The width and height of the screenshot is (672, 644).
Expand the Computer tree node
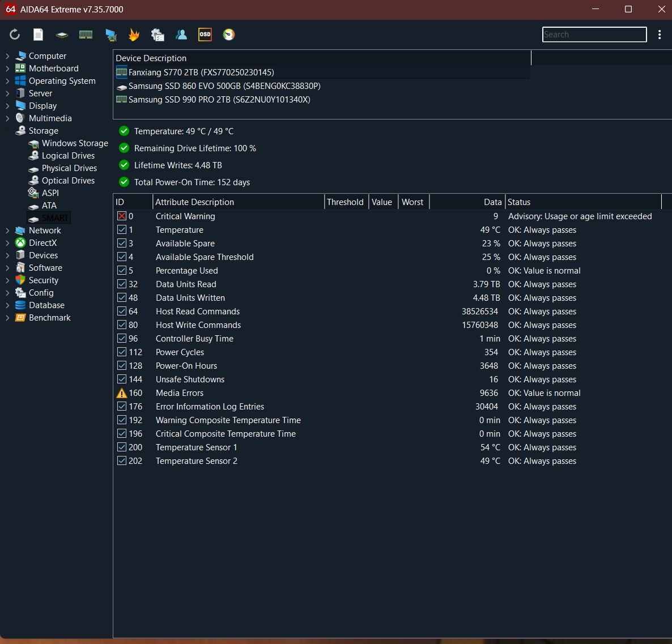(x=7, y=56)
